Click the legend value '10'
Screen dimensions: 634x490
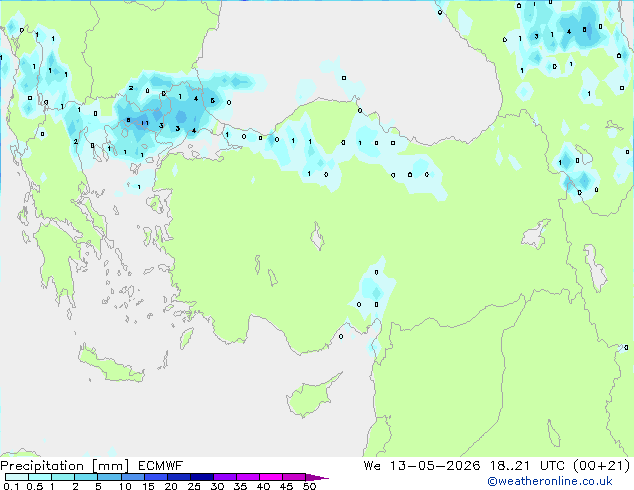(125, 486)
